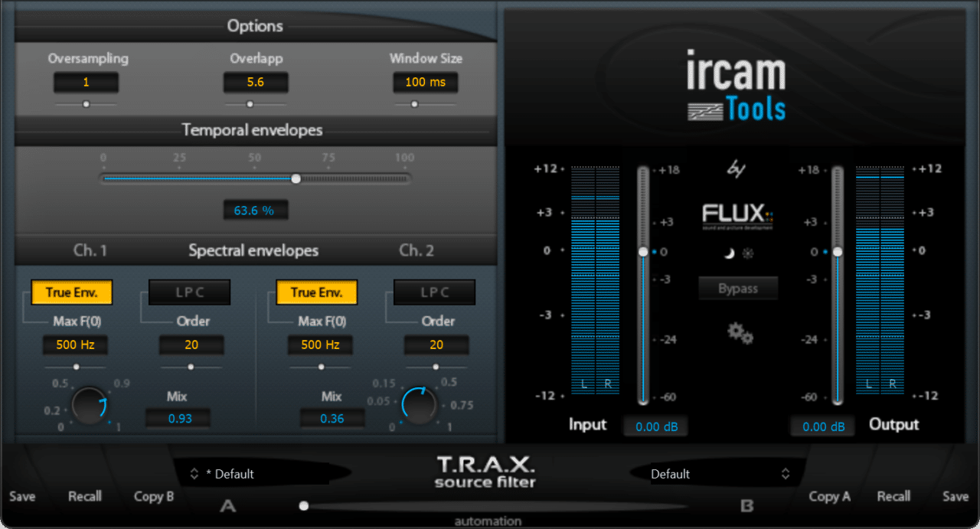Click the Temporal envelopes section header
980x529 pixels.
253,130
